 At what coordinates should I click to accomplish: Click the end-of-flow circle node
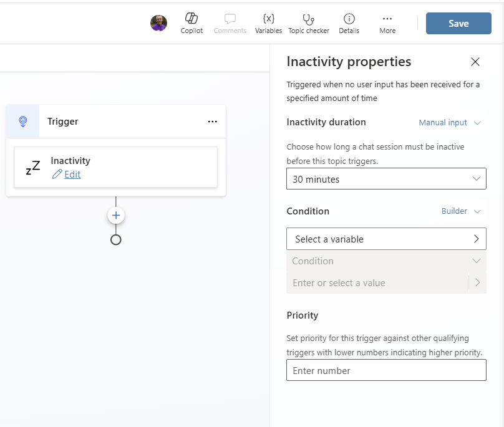pos(116,240)
